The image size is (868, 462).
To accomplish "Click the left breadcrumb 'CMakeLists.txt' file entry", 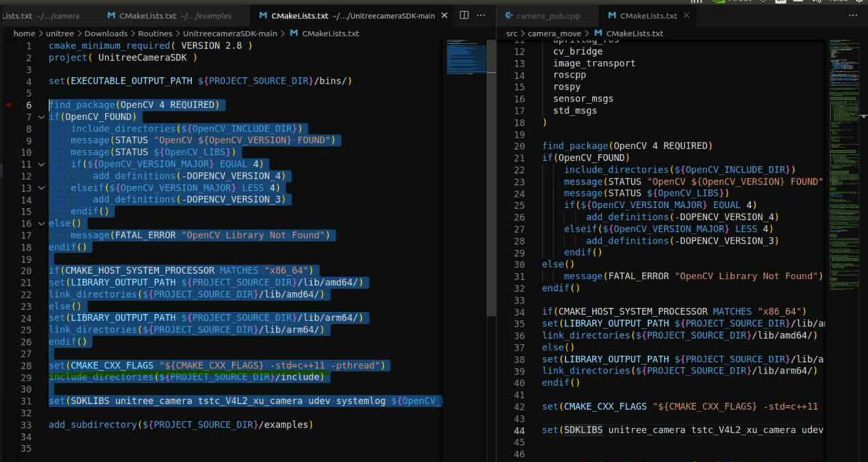I will (324, 34).
